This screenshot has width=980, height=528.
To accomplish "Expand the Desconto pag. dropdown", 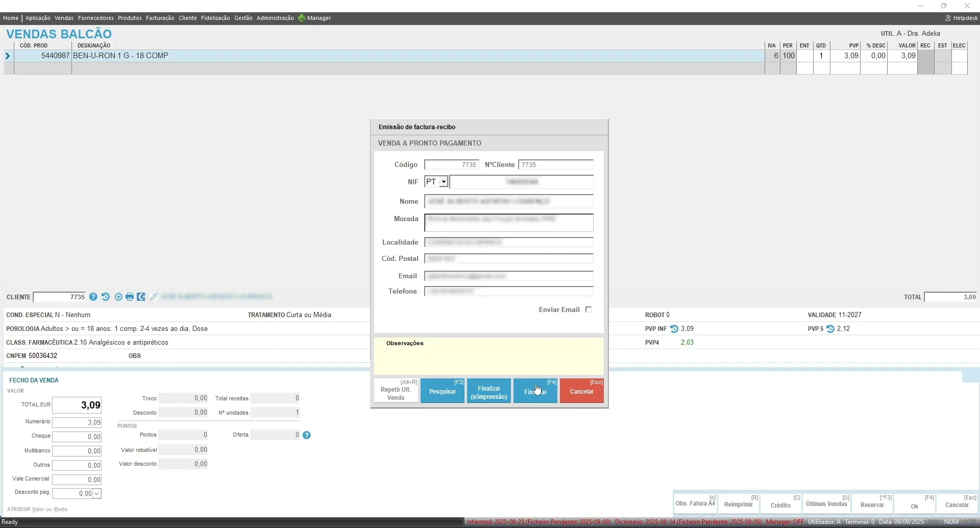I will (x=96, y=493).
